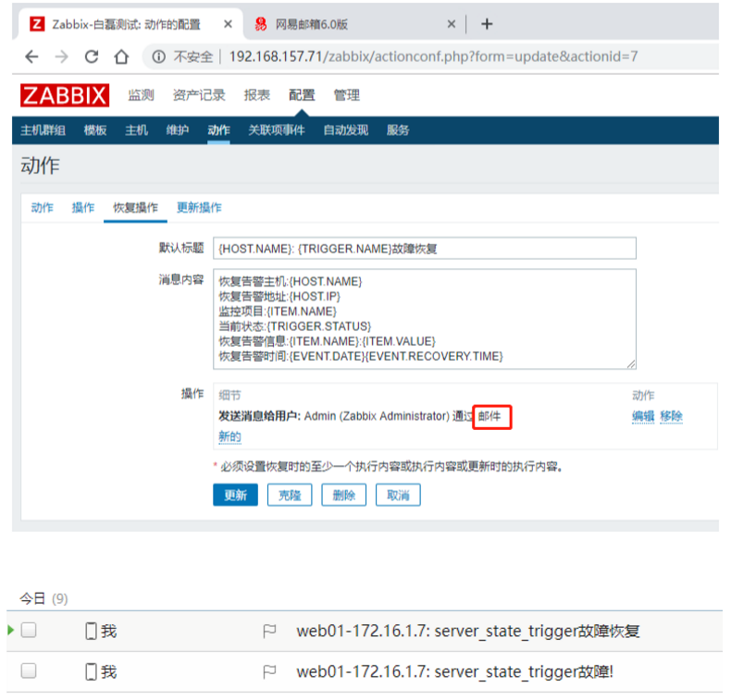Click the Zabbix tab favicon
Screen dimensions: 731x700
tap(37, 24)
